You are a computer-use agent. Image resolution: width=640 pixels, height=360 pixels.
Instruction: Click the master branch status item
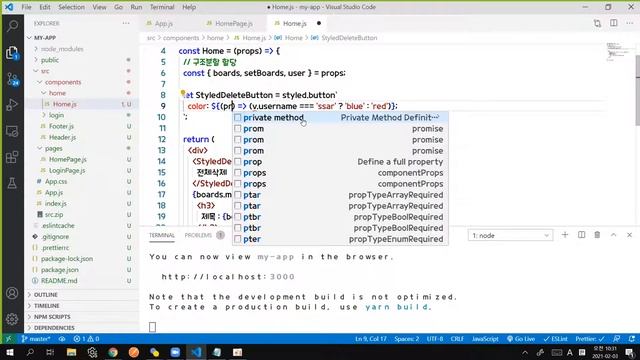point(36,339)
